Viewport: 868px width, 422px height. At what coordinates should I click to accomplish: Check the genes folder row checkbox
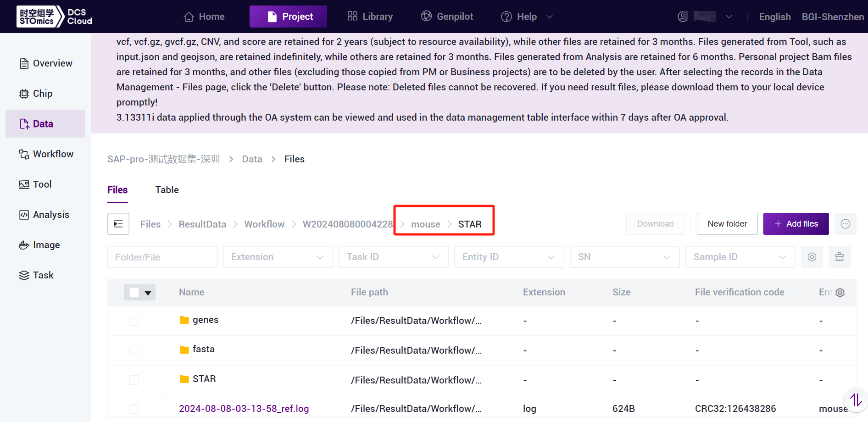coord(134,321)
